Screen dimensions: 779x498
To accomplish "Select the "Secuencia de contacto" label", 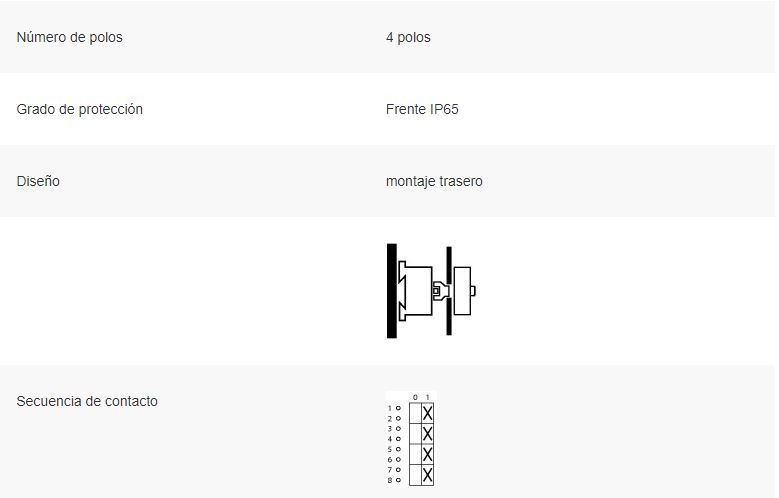I will pos(87,401).
